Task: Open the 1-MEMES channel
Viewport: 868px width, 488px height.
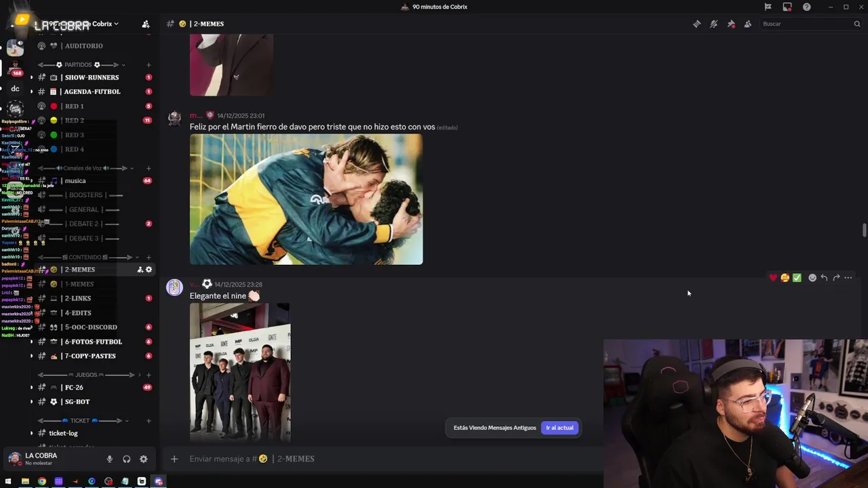Action: point(78,285)
